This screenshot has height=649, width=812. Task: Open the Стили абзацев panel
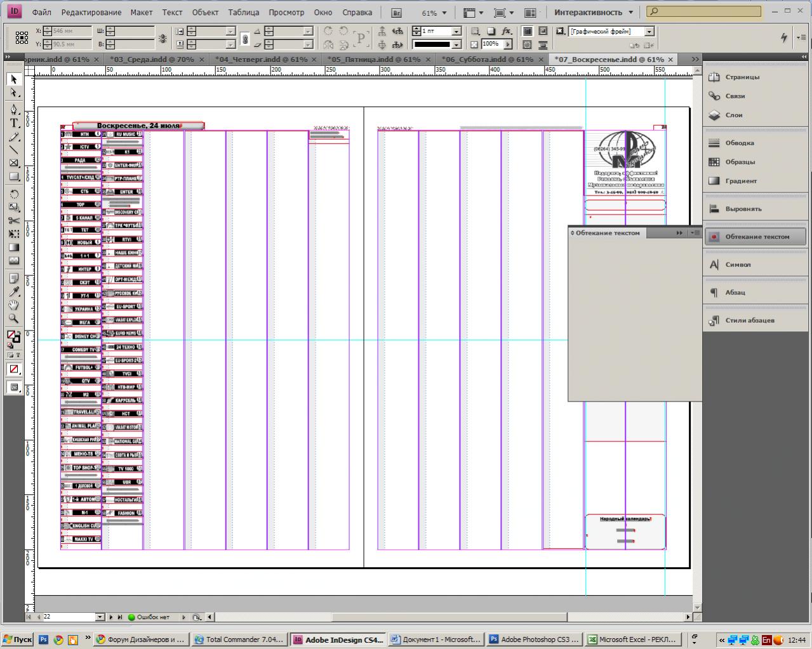756,320
